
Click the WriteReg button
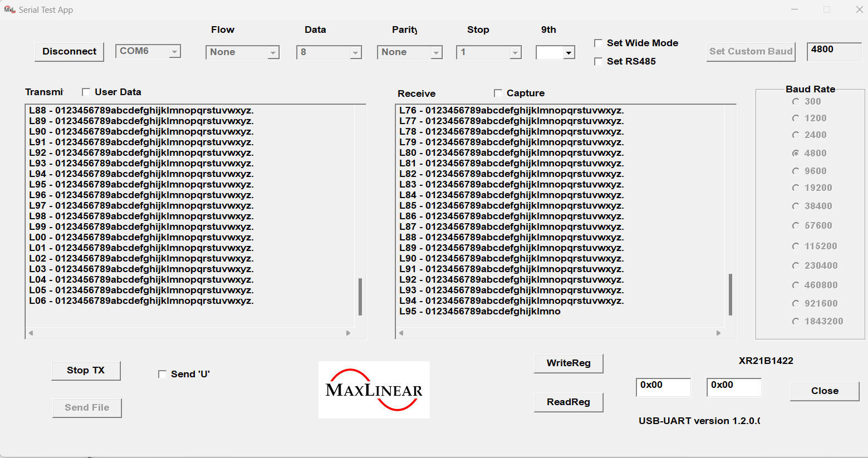coord(568,363)
